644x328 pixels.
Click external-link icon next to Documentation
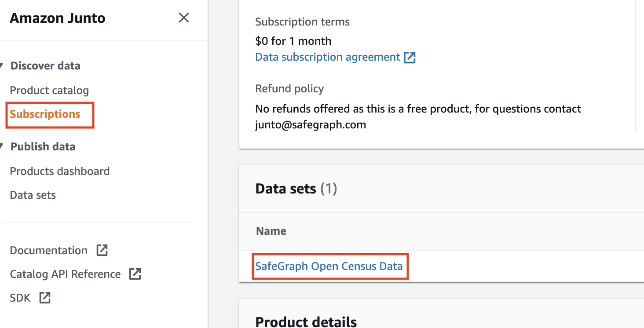pyautogui.click(x=102, y=251)
